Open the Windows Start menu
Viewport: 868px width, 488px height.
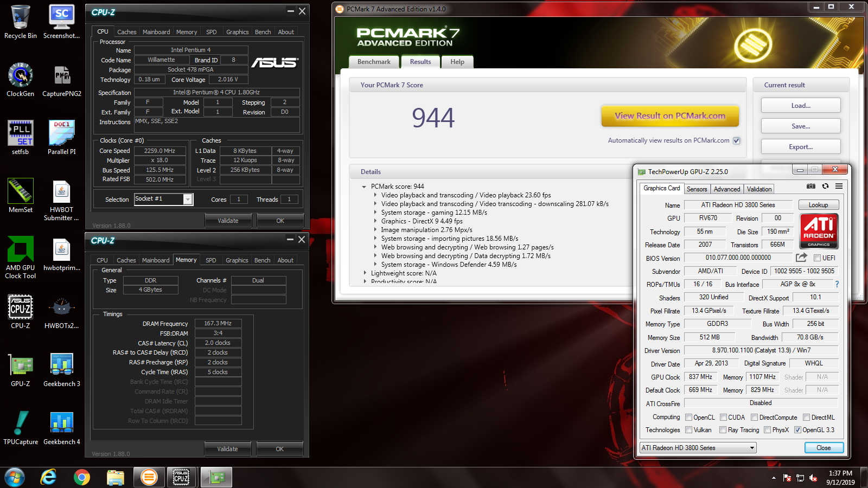15,477
